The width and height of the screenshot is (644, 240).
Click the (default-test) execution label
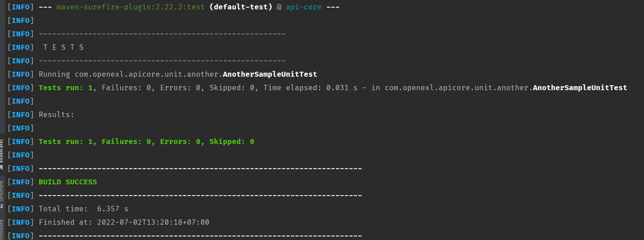click(241, 7)
